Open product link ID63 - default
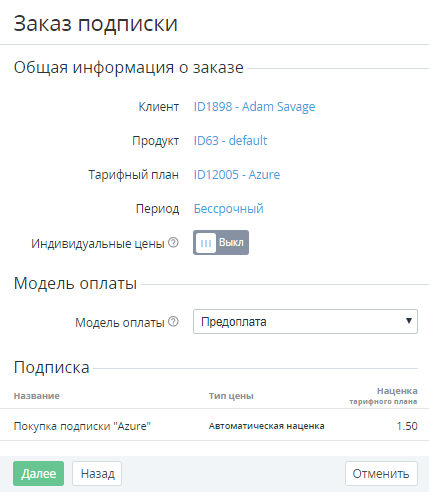Viewport: 429px width, 500px height. point(230,141)
